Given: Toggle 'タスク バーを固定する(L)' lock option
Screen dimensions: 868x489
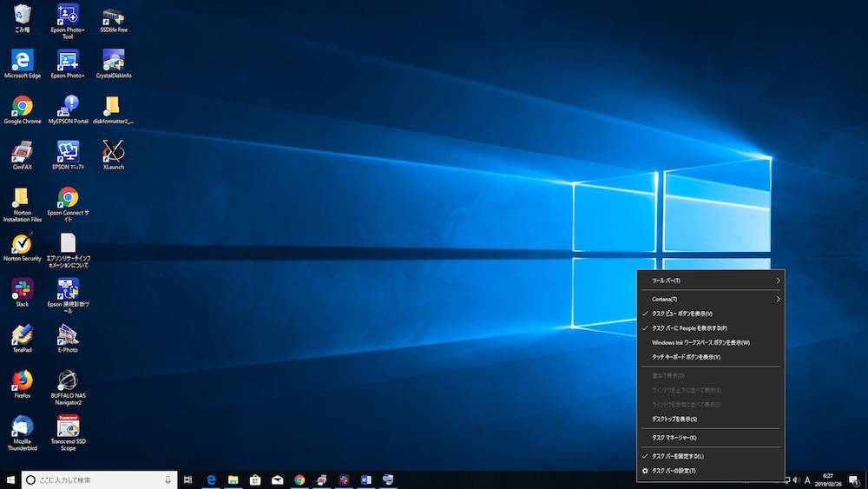Looking at the screenshot, I should pyautogui.click(x=711, y=456).
